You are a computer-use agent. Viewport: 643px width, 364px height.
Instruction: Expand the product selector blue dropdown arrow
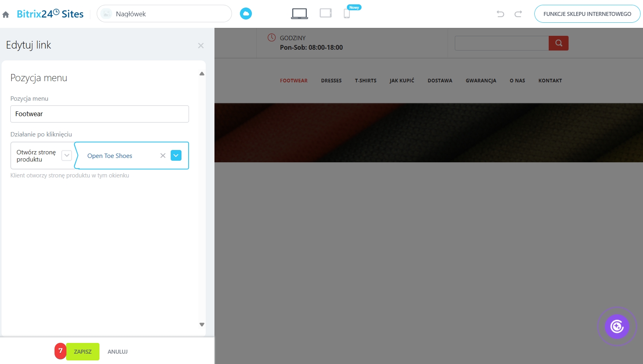click(x=176, y=156)
